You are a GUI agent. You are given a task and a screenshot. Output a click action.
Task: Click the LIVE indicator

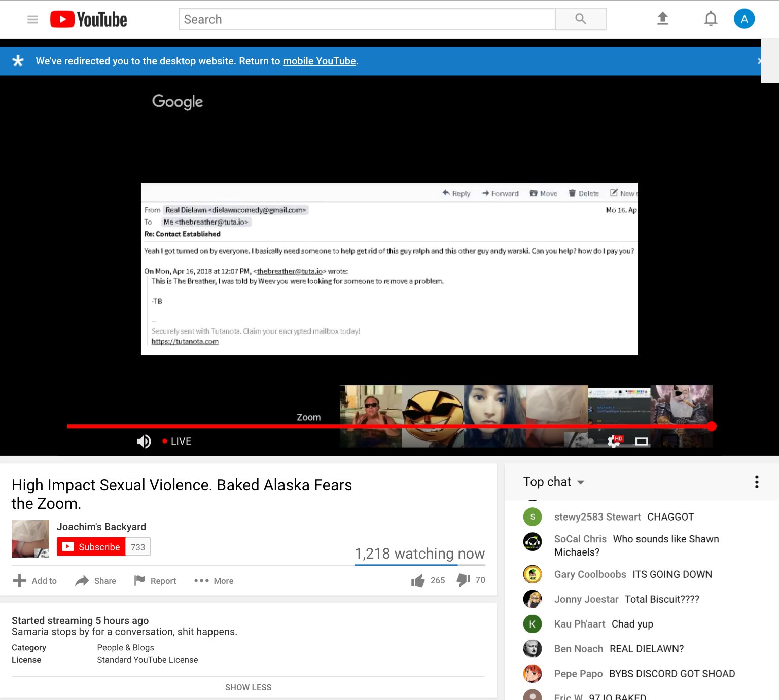coord(177,441)
